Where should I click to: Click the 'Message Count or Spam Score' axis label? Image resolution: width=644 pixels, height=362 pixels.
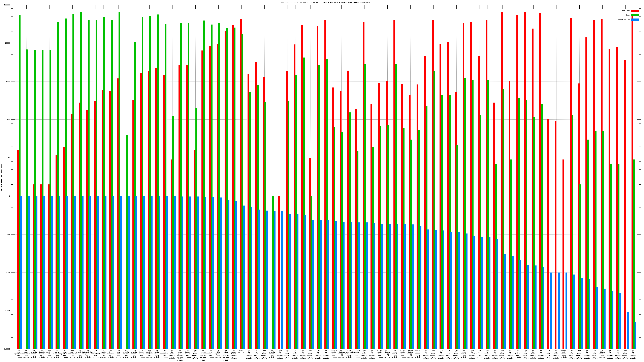[x=1, y=177]
